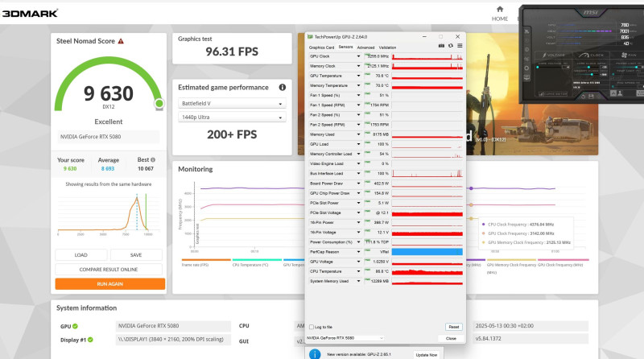Click Afterburner user profile icon

620,93
